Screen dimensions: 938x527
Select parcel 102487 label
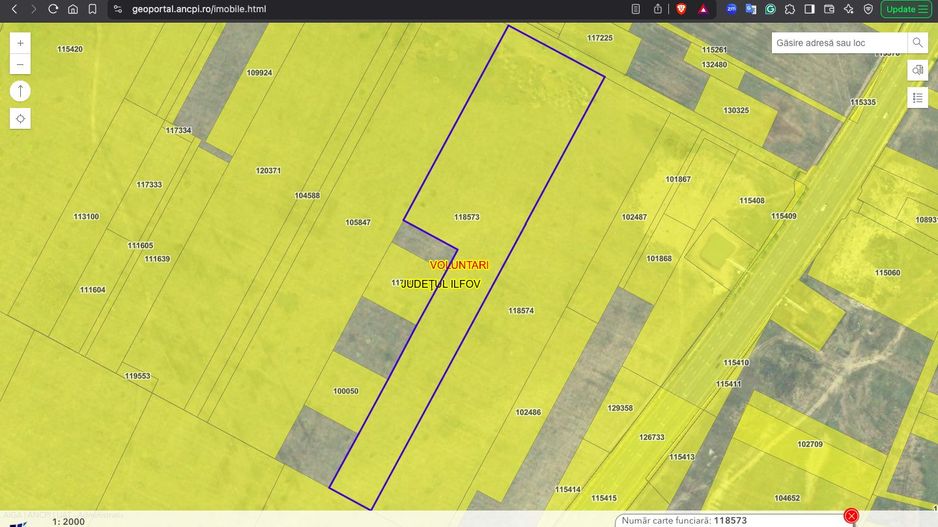pos(634,217)
